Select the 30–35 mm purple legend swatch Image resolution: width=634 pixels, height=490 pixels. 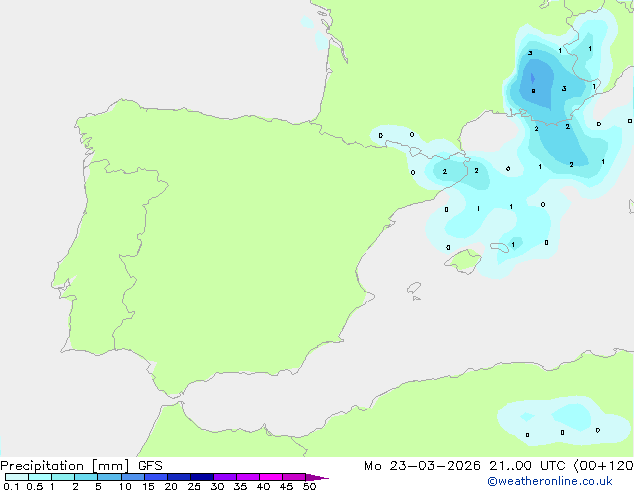tap(225, 477)
